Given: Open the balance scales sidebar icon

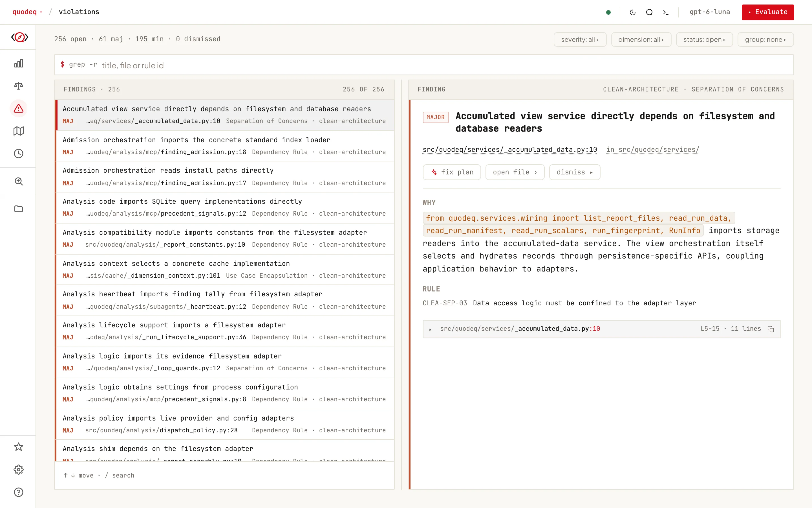Looking at the screenshot, I should pos(18,86).
